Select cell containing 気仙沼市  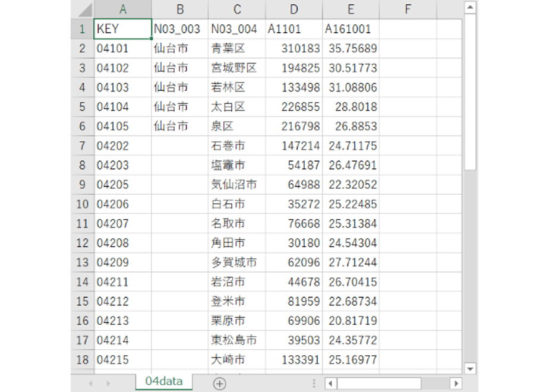click(237, 185)
